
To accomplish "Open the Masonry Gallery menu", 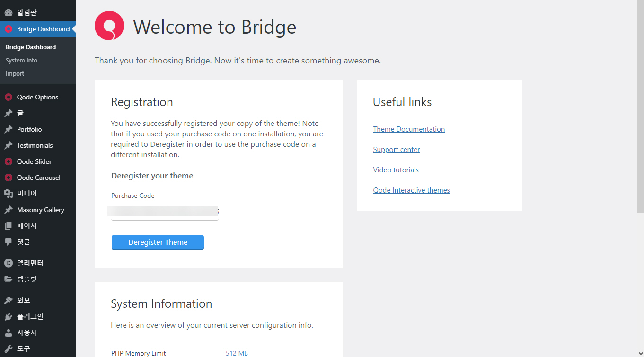I will coord(38,210).
